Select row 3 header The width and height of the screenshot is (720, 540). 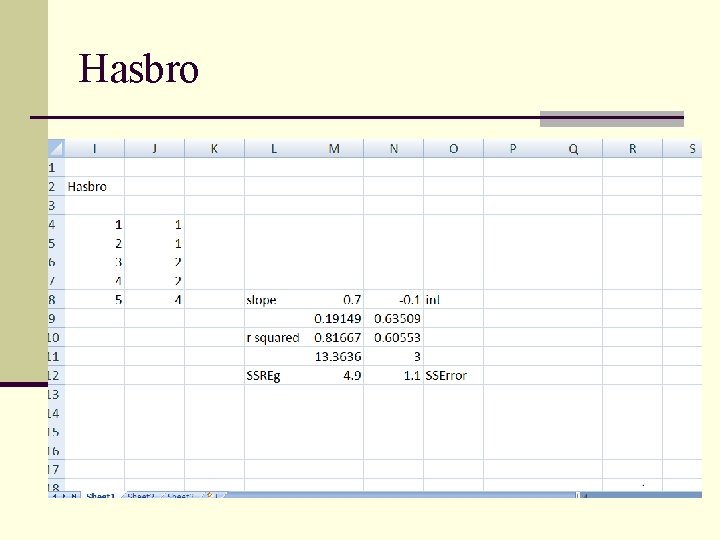[x=56, y=205]
